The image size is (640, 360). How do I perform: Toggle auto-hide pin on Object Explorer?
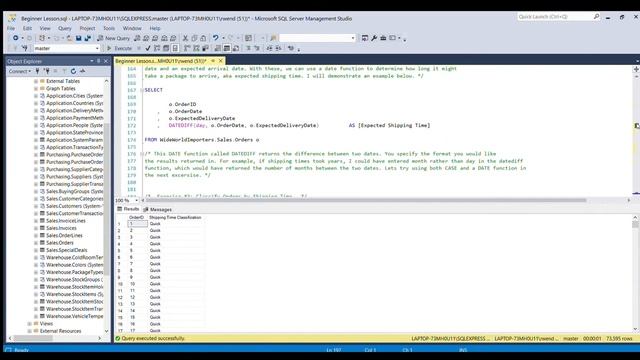tap(98, 61)
